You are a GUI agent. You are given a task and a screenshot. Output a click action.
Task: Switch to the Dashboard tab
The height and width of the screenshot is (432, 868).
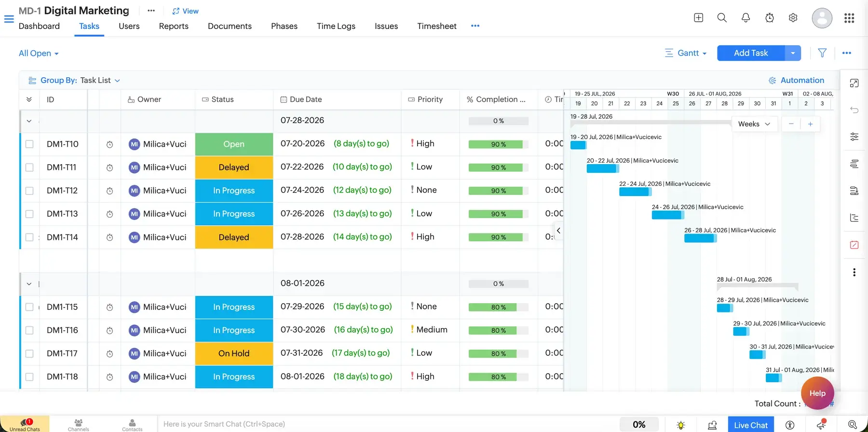39,26
